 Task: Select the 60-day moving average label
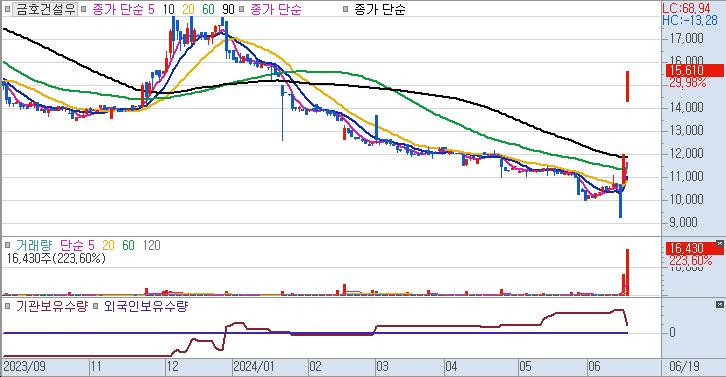(208, 9)
